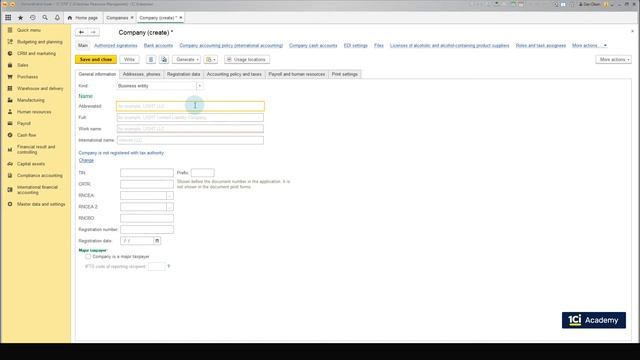The width and height of the screenshot is (640, 360).
Task: Expand More actions in the navigation links
Action: pyautogui.click(x=589, y=46)
